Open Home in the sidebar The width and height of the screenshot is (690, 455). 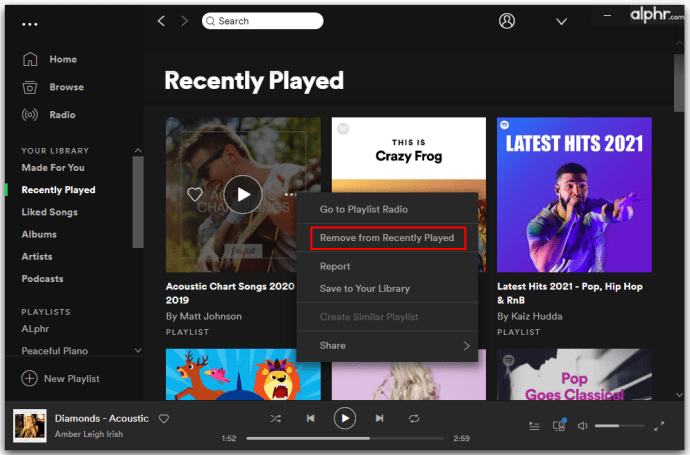point(50,59)
